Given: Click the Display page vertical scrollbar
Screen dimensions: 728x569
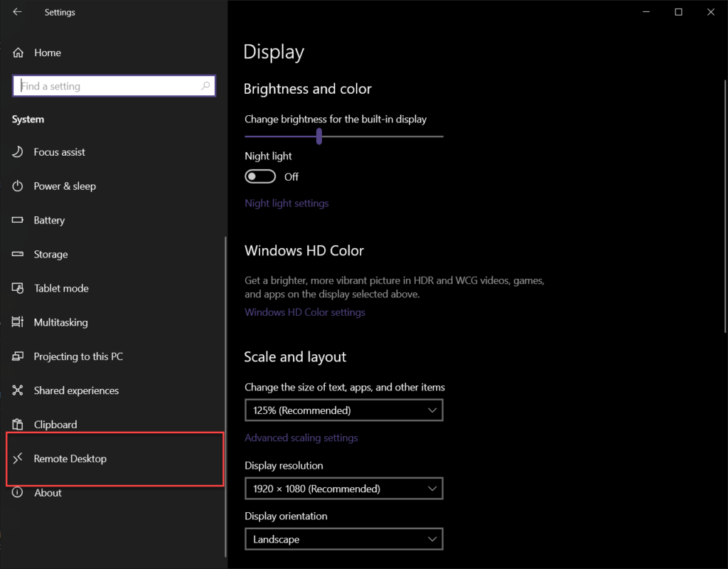Looking at the screenshot, I should coord(725,206).
